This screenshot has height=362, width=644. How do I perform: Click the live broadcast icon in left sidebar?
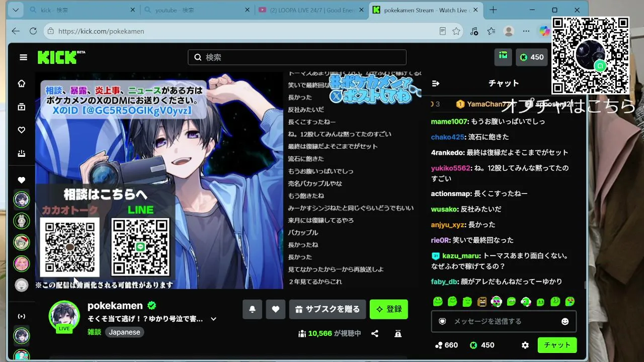click(22, 316)
